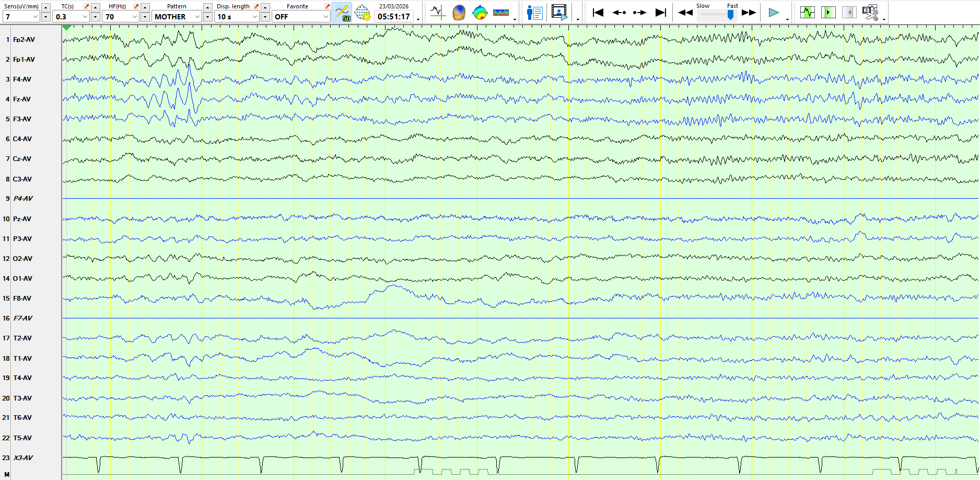Step the HF(Hz) value down
The height and width of the screenshot is (480, 980).
[x=145, y=17]
